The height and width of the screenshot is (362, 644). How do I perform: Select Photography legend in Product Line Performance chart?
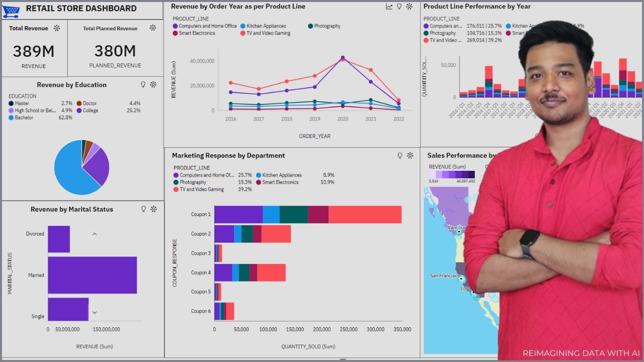point(440,33)
